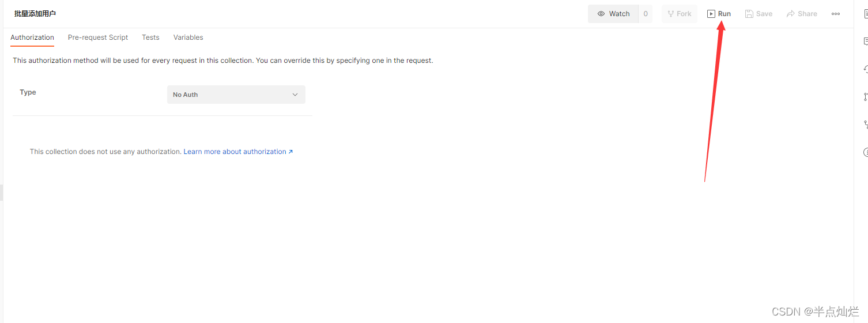Go to the Variables tab
The height and width of the screenshot is (323, 868).
tap(188, 37)
